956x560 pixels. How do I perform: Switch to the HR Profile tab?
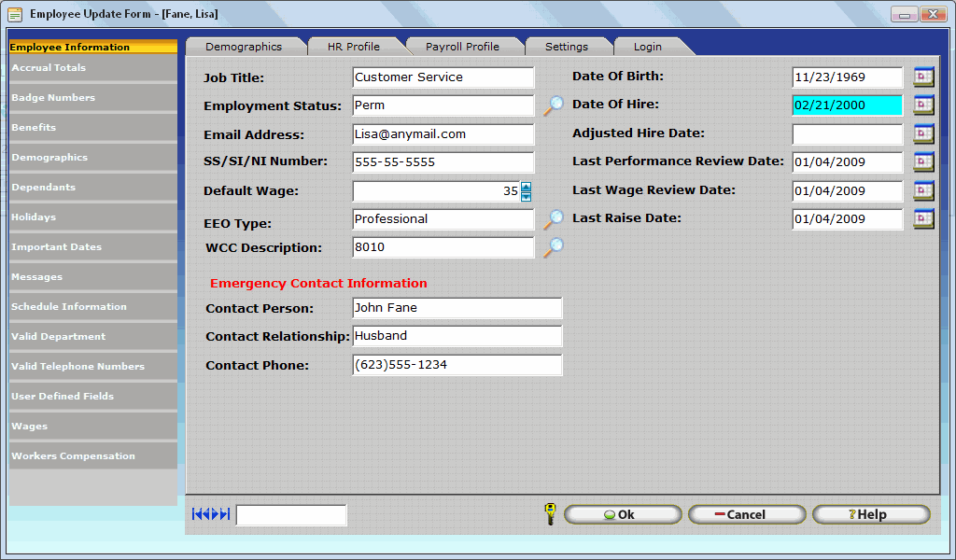[353, 47]
